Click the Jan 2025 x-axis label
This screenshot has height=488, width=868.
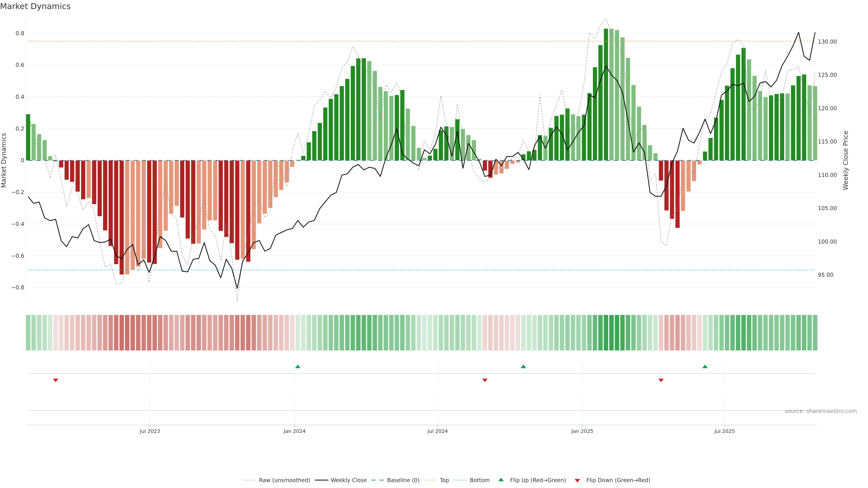point(582,431)
